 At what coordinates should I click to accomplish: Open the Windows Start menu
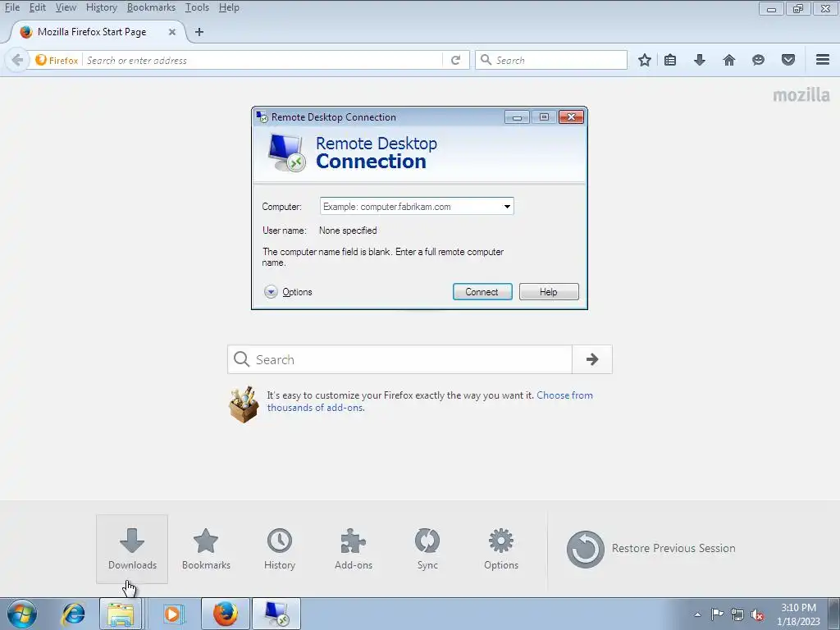tap(22, 614)
